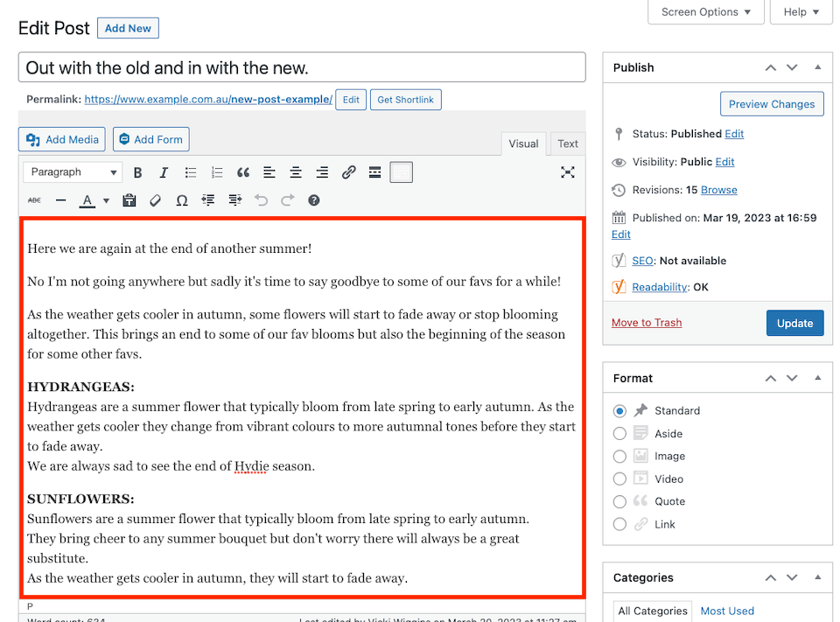Select the Aside post format
Image resolution: width=840 pixels, height=622 pixels.
coord(619,434)
